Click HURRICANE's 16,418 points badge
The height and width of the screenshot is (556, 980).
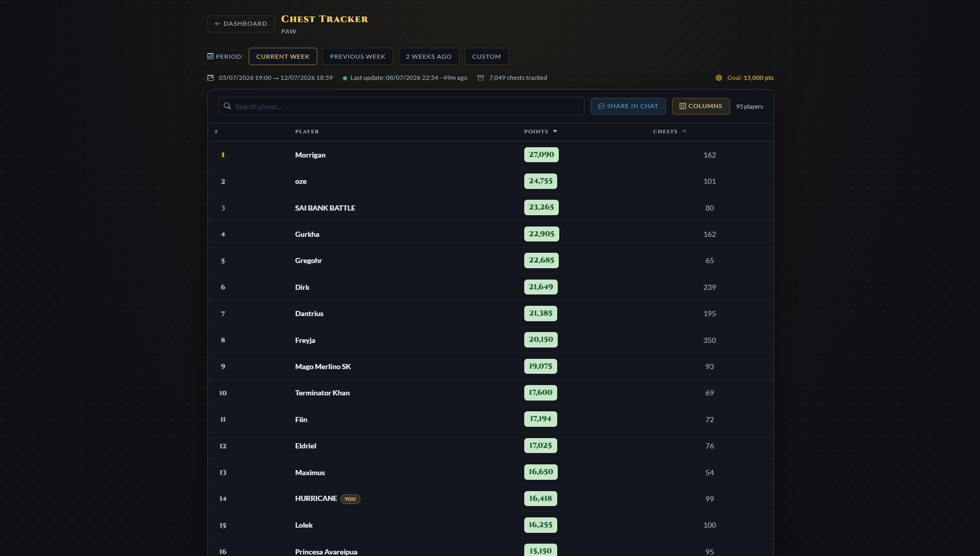pyautogui.click(x=540, y=498)
